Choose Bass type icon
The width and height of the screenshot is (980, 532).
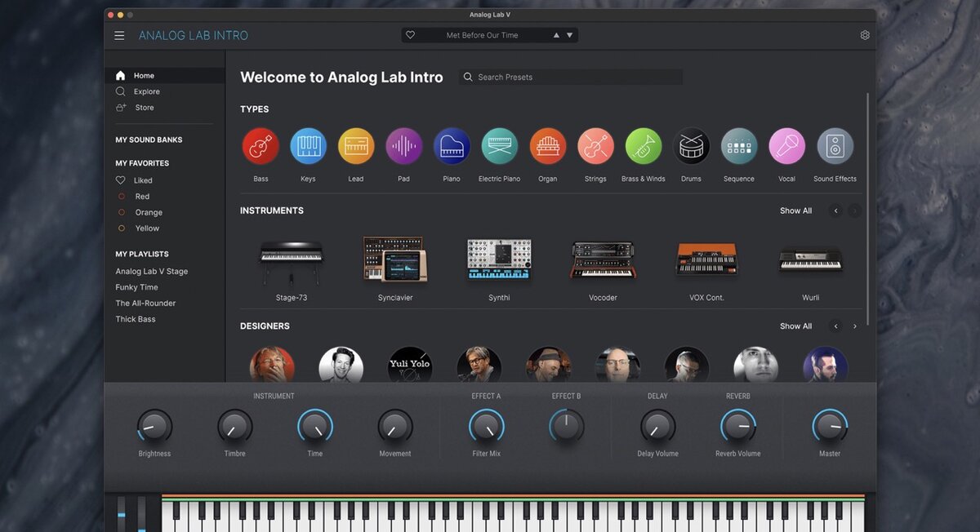(x=261, y=146)
